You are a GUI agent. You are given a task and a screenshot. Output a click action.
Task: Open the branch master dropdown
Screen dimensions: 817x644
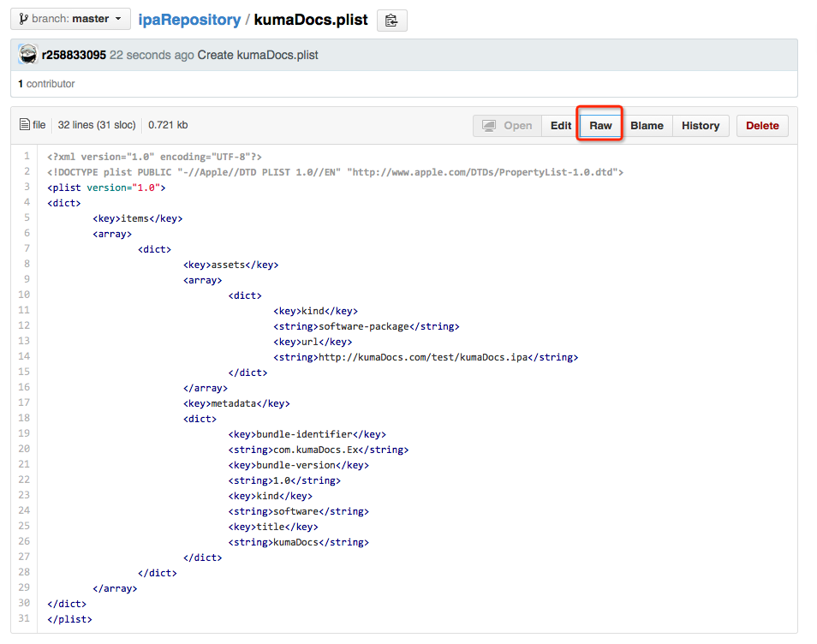point(70,19)
